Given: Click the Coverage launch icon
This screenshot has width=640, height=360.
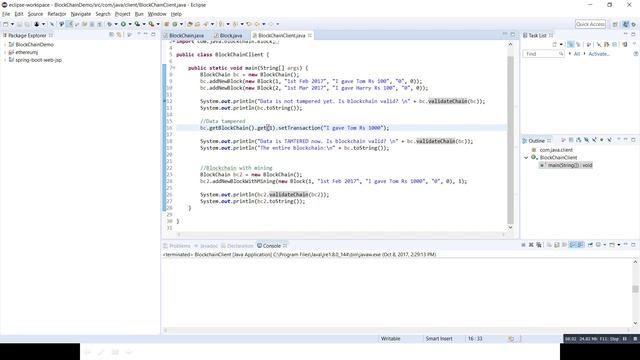Looking at the screenshot, I should tap(137, 24).
